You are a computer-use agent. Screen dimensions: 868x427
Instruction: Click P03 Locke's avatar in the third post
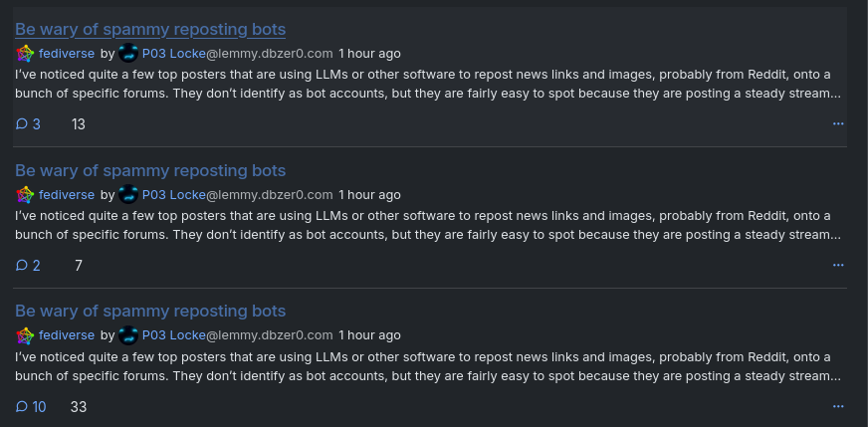click(127, 335)
